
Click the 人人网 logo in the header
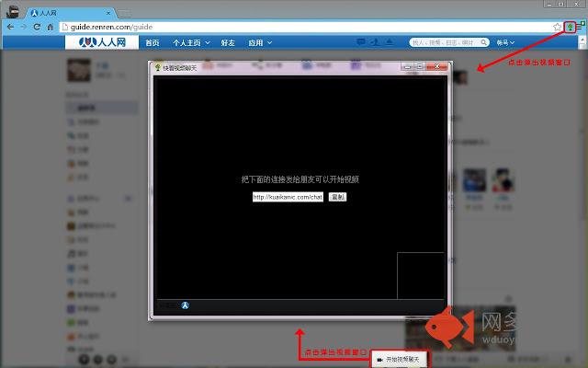[102, 42]
